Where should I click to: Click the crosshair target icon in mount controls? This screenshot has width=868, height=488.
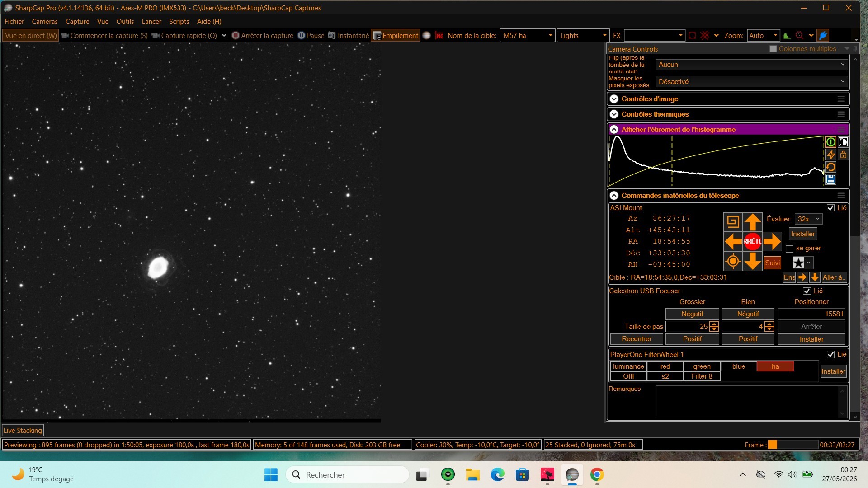point(733,261)
